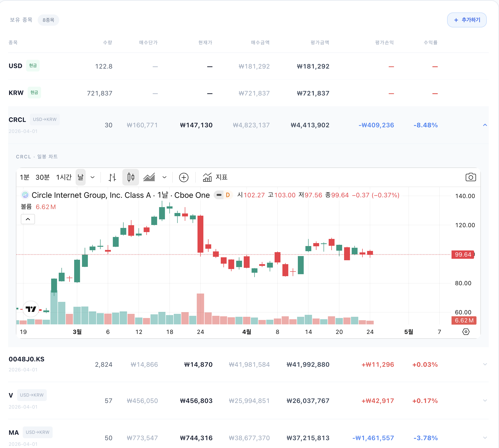Image resolution: width=499 pixels, height=448 pixels.
Task: Click the TradingView logo on chart
Action: point(31,309)
